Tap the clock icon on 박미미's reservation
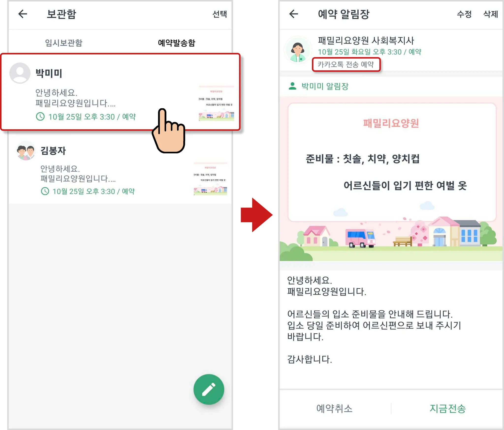The height and width of the screenshot is (430, 504). tap(40, 117)
